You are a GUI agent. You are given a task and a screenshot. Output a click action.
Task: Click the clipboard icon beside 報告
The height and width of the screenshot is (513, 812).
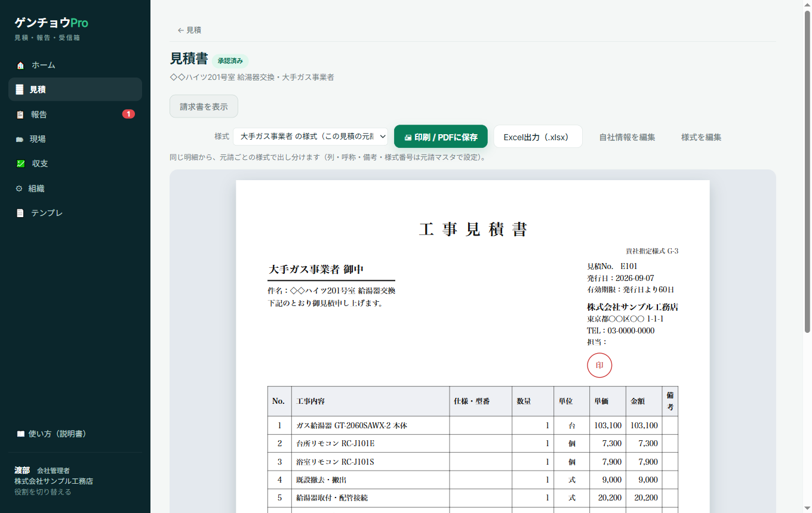click(x=20, y=115)
